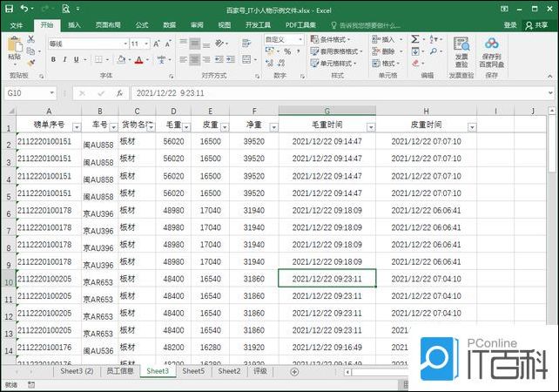Image resolution: width=559 pixels, height=392 pixels.
Task: Open the 员工信息 sheet tab
Action: 119,372
